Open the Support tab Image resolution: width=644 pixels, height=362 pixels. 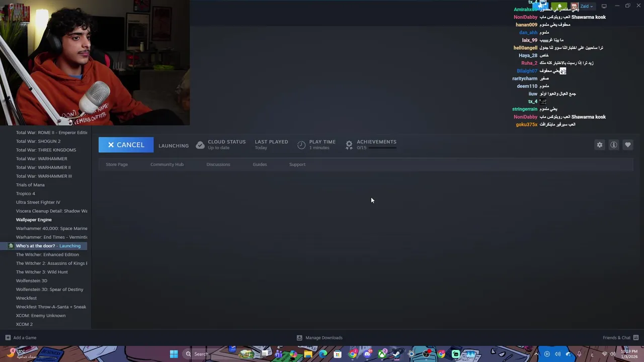point(297,164)
